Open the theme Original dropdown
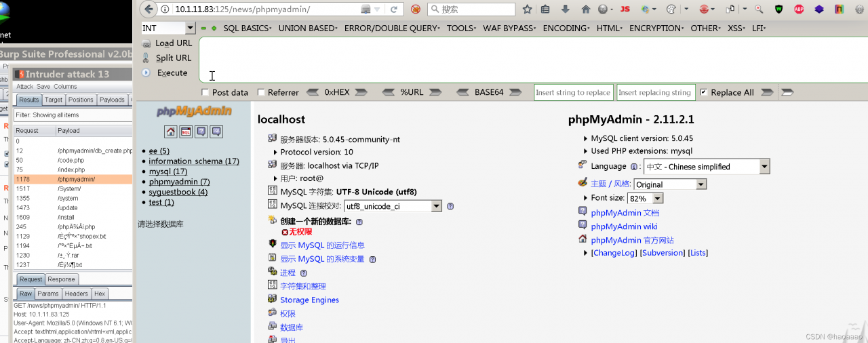868x343 pixels. pyautogui.click(x=670, y=184)
